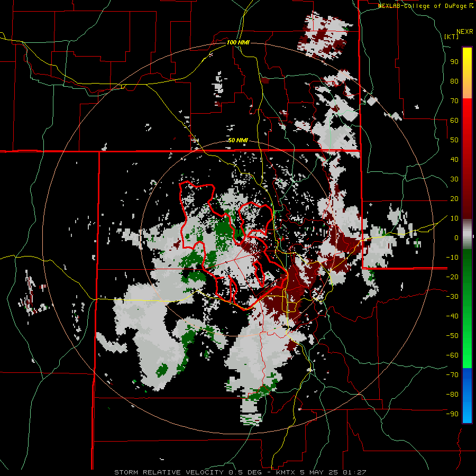Click the 5 MAY 25 date text

[x=319, y=472]
